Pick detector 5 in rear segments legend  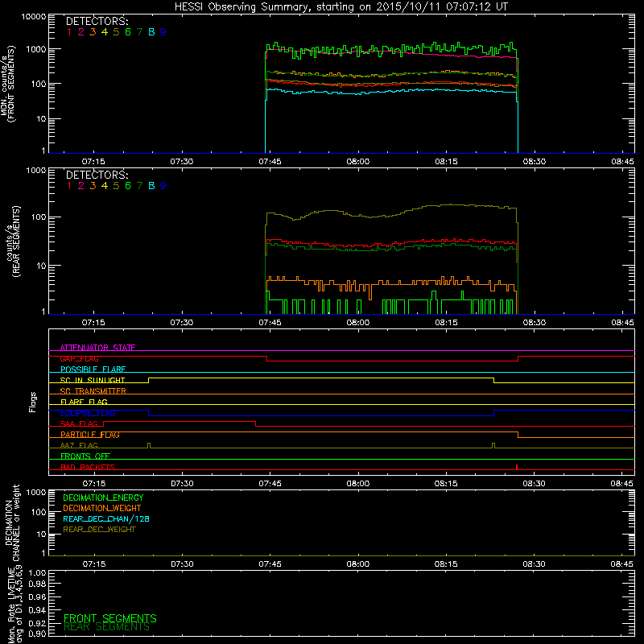pyautogui.click(x=116, y=186)
